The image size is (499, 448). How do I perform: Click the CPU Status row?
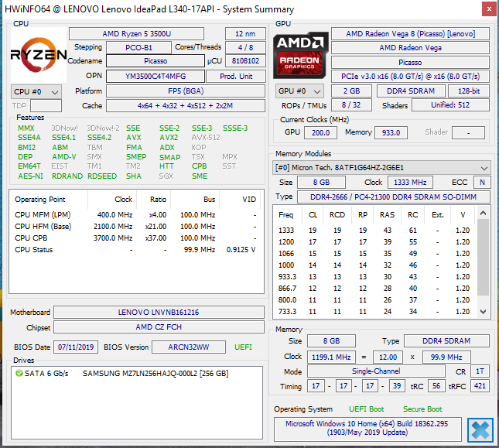pyautogui.click(x=136, y=249)
